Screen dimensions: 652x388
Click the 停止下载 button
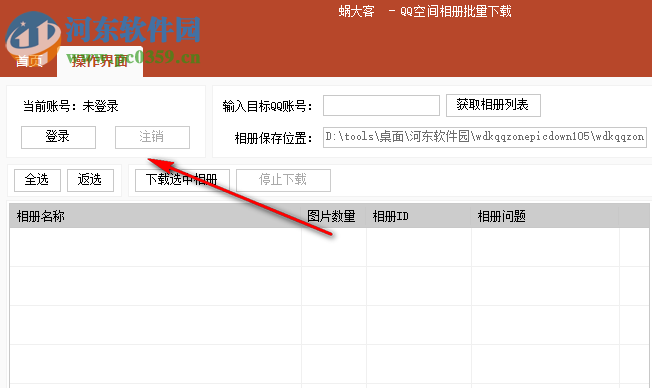pos(283,180)
